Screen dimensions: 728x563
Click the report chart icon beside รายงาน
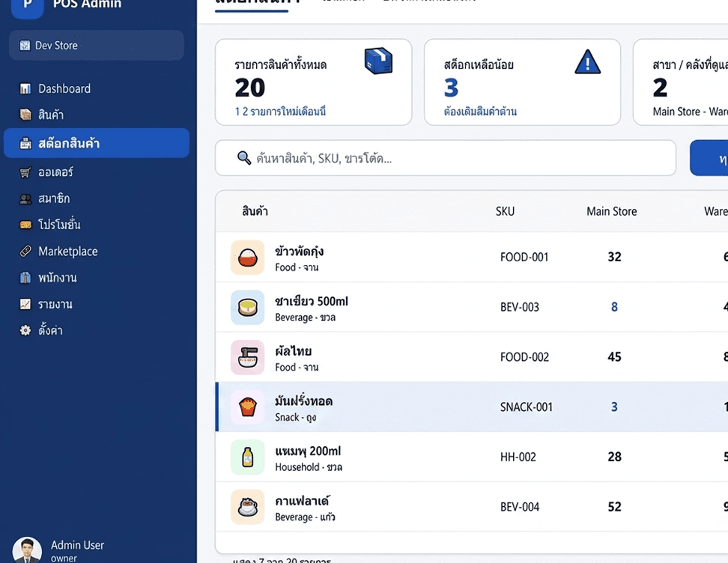tap(25, 304)
